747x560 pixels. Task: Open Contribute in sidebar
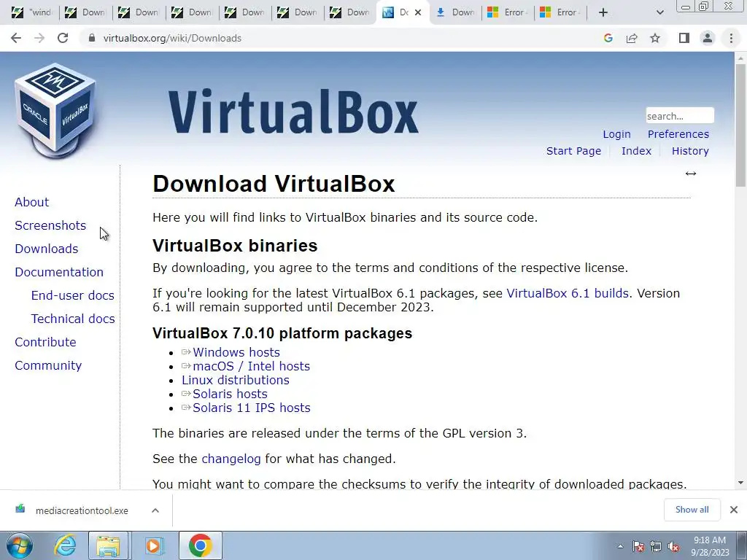[45, 342]
